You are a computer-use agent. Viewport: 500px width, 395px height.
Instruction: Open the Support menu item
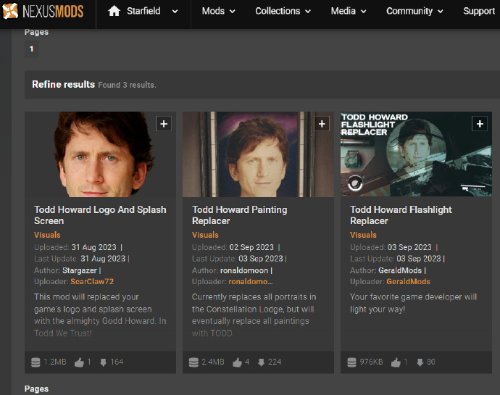coord(479,11)
